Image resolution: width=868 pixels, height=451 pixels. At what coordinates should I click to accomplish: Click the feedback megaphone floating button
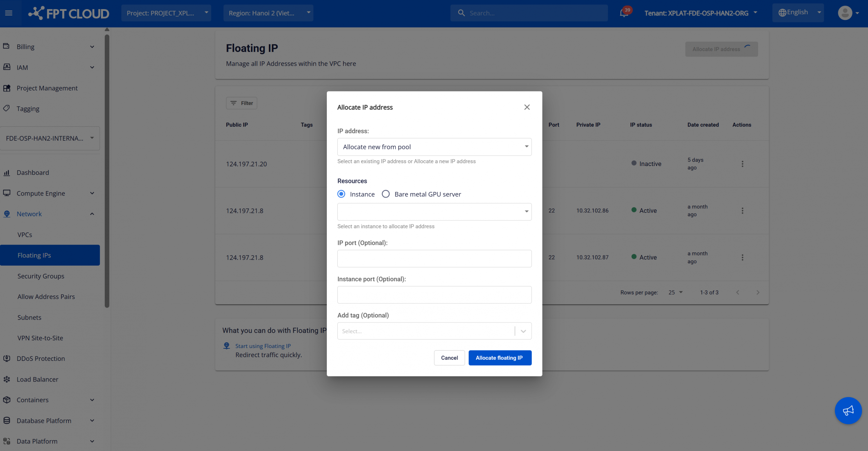tap(848, 410)
